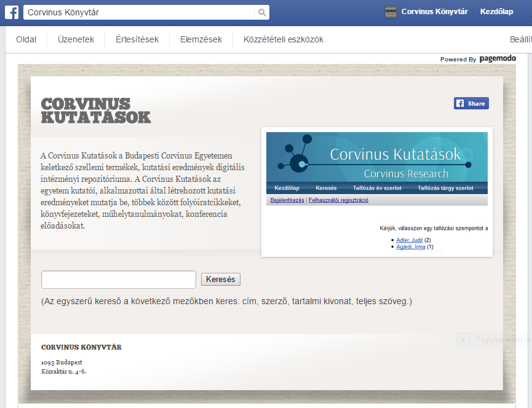The height and width of the screenshot is (408, 532).
Task: Click Kezdőlap in the repository preview
Action: [x=287, y=188]
